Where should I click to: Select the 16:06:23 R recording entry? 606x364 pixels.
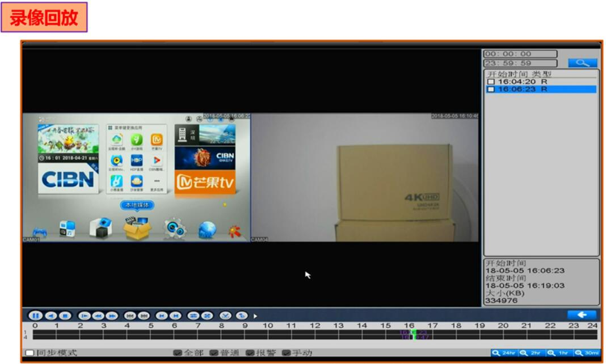click(x=522, y=89)
